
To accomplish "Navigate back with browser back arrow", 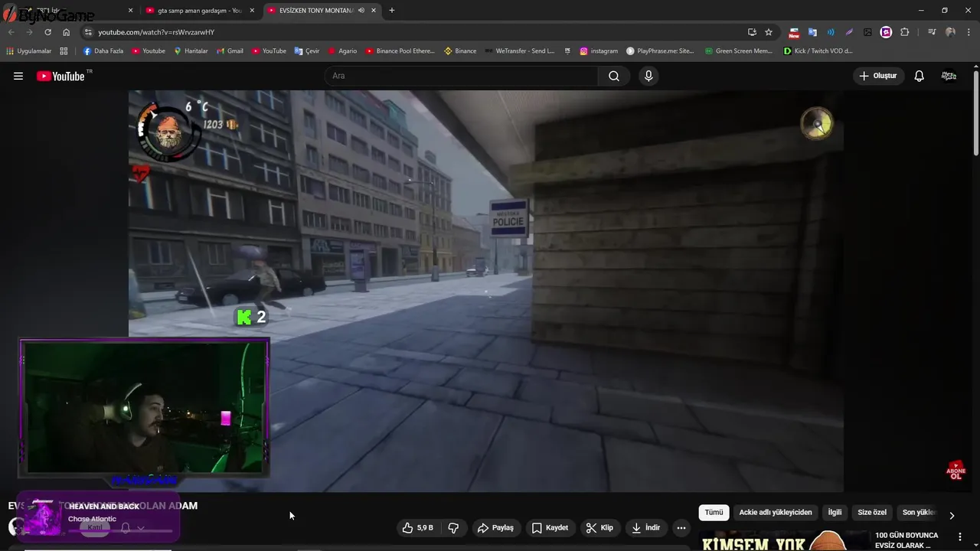I will click(x=11, y=32).
